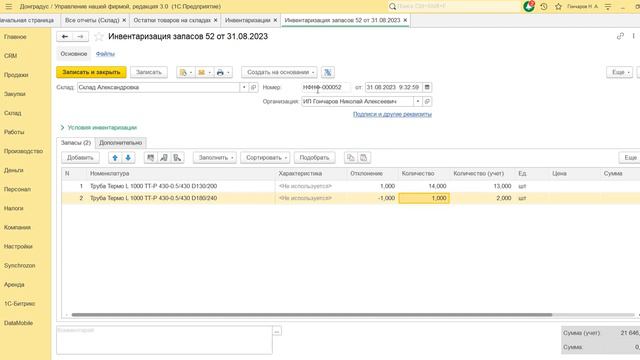Move row up with blue arrow

115,158
